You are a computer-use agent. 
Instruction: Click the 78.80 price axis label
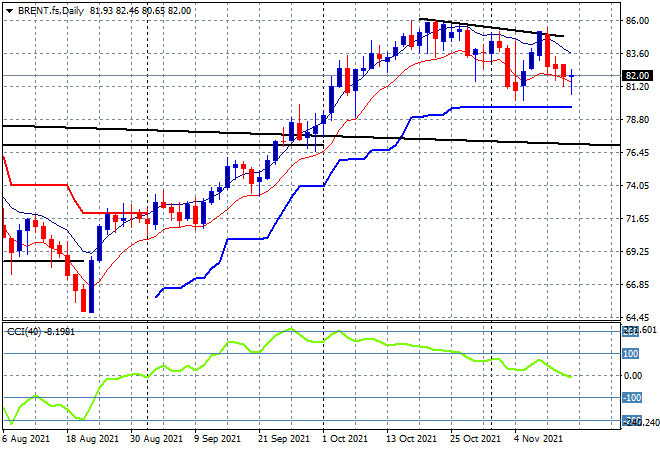click(637, 120)
